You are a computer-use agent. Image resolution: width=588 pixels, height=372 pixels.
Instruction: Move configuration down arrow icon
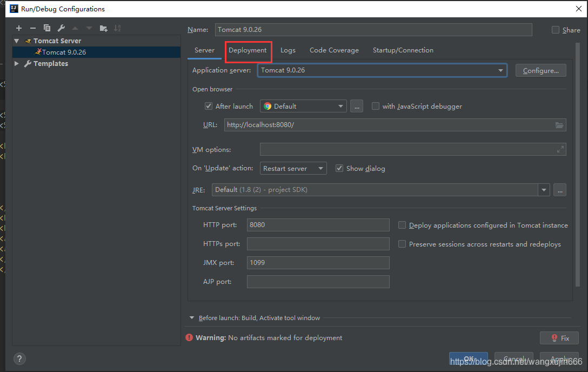(x=89, y=28)
